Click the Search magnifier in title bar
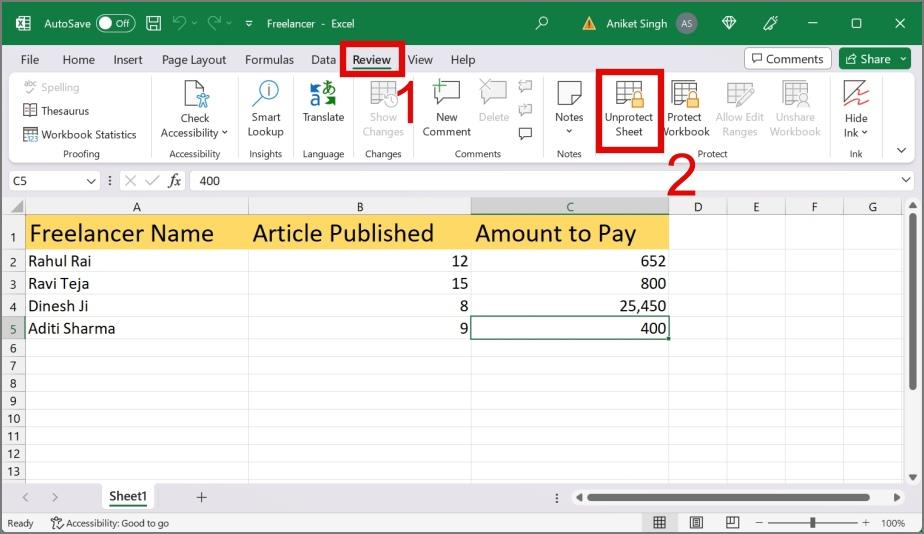The width and height of the screenshot is (924, 534). 542,24
